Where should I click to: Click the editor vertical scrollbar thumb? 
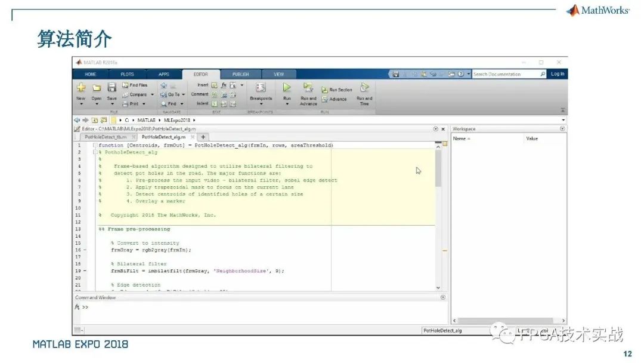(x=438, y=168)
